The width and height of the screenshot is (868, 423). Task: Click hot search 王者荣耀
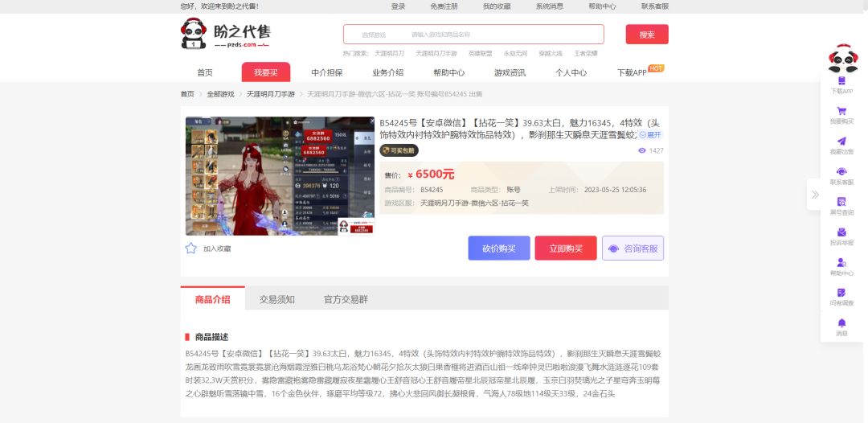586,54
